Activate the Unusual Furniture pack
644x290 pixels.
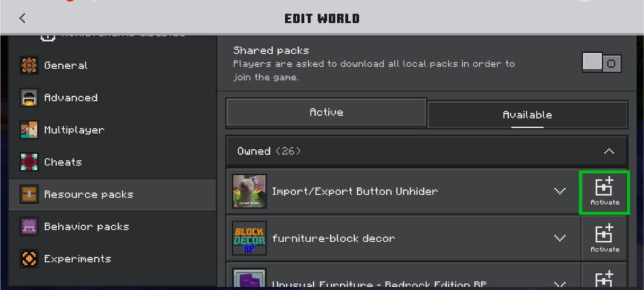pyautogui.click(x=604, y=276)
